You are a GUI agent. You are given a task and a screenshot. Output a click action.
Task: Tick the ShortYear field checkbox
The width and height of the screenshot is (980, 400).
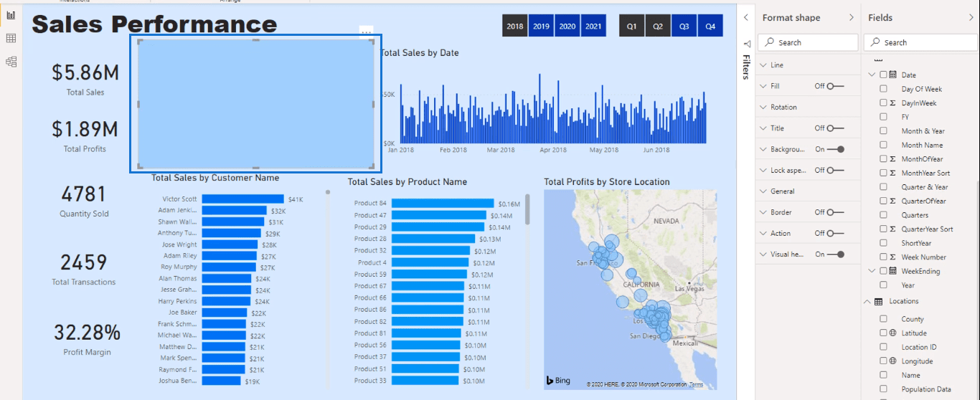[x=884, y=243]
